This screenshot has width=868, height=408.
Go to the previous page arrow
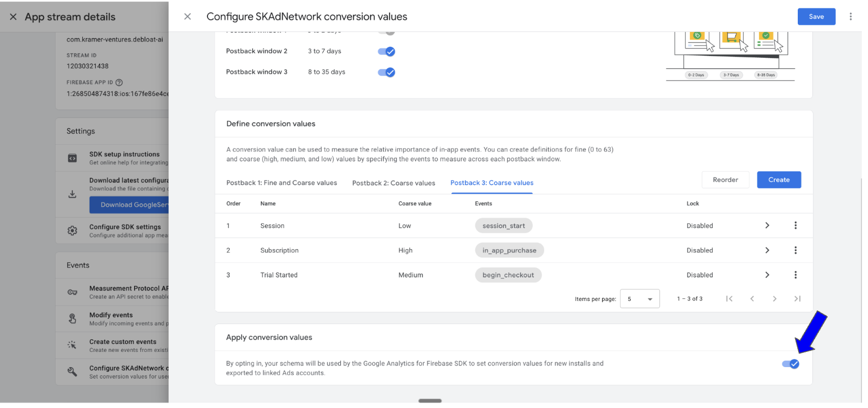coord(752,299)
